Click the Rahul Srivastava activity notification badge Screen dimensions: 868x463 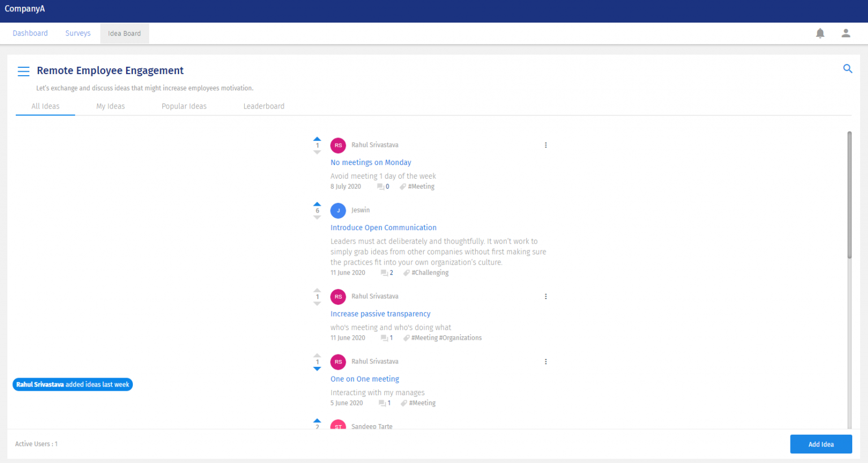pos(72,384)
